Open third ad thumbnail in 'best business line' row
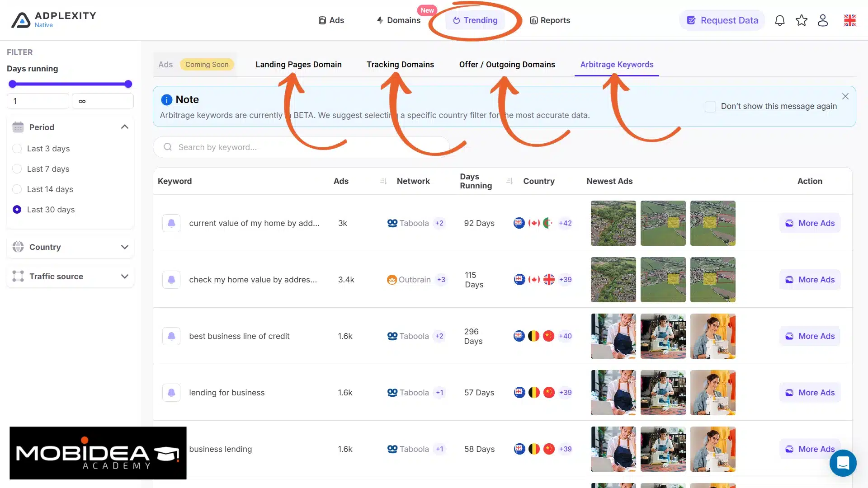Image resolution: width=868 pixels, height=488 pixels. coord(712,336)
